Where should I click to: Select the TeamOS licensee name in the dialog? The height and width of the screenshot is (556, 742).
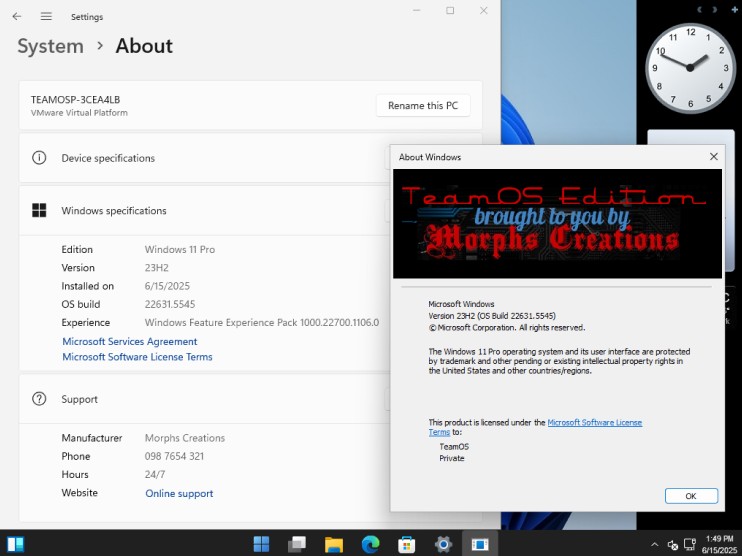(454, 446)
